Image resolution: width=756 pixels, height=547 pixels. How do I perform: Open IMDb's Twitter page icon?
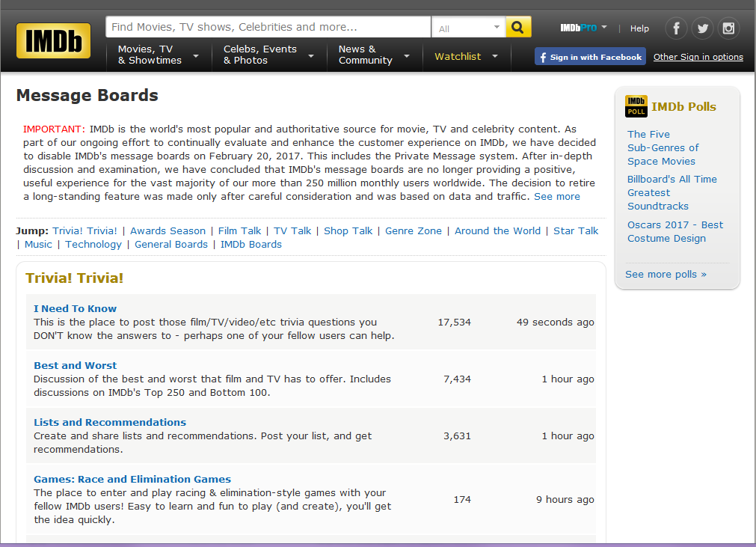click(x=702, y=28)
